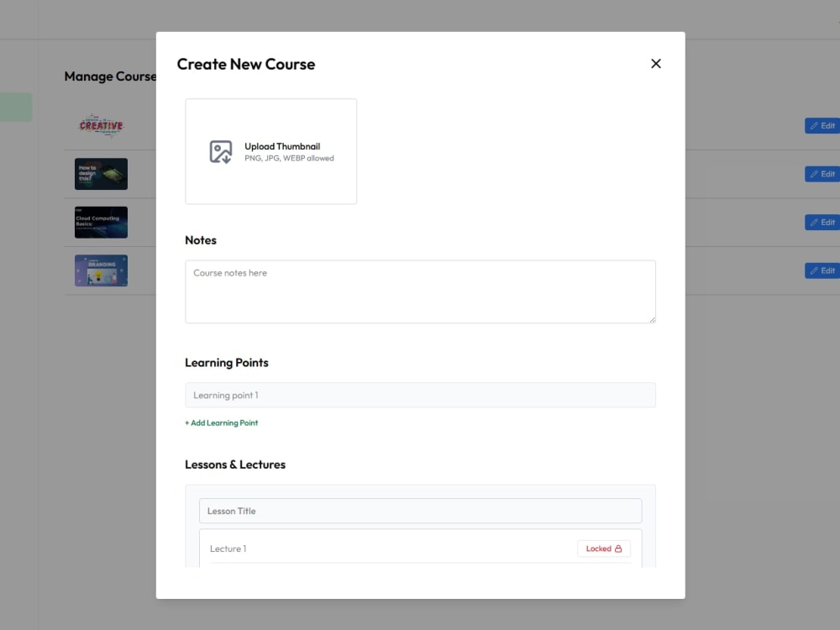Click the Notes section heading
This screenshot has height=630, width=840.
(201, 240)
